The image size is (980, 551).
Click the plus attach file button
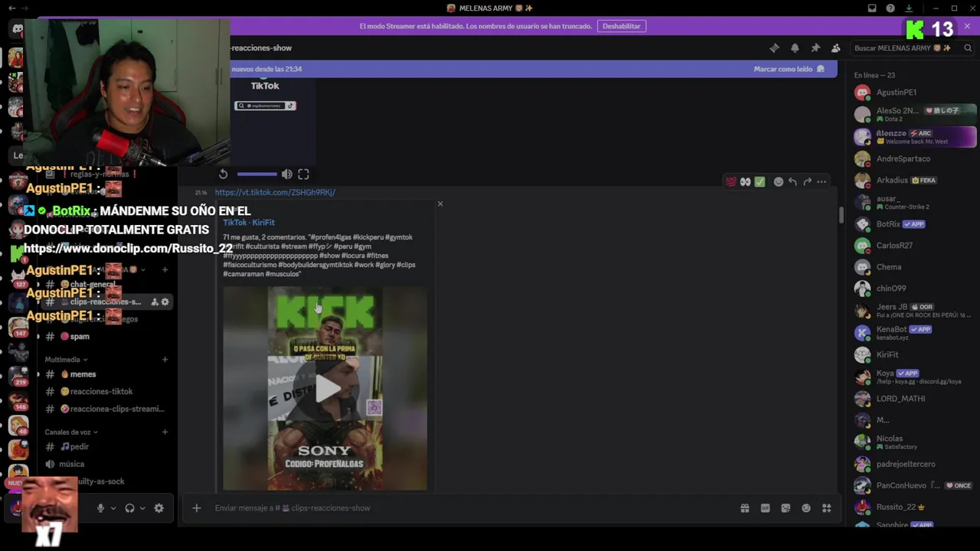click(196, 508)
